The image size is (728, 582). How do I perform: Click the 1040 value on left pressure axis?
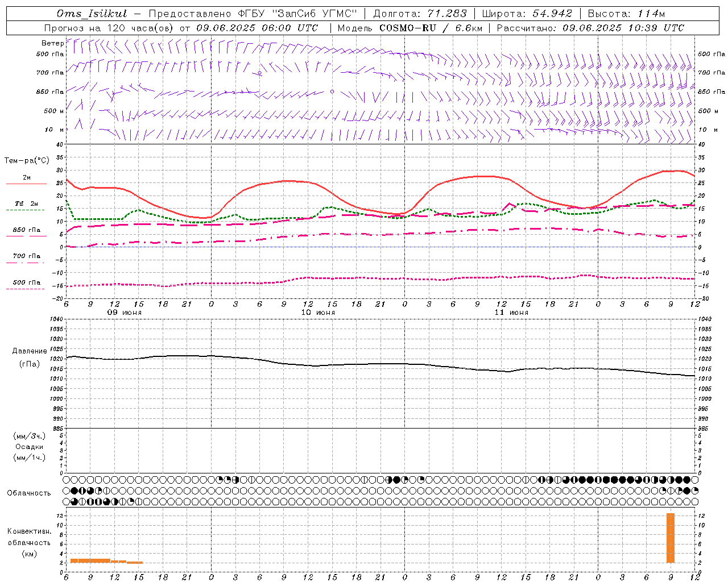click(x=57, y=319)
